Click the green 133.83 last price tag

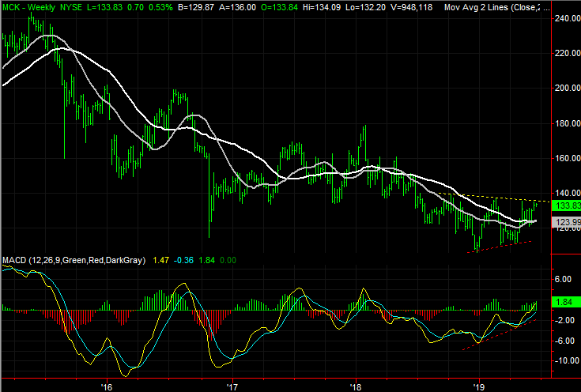(564, 205)
